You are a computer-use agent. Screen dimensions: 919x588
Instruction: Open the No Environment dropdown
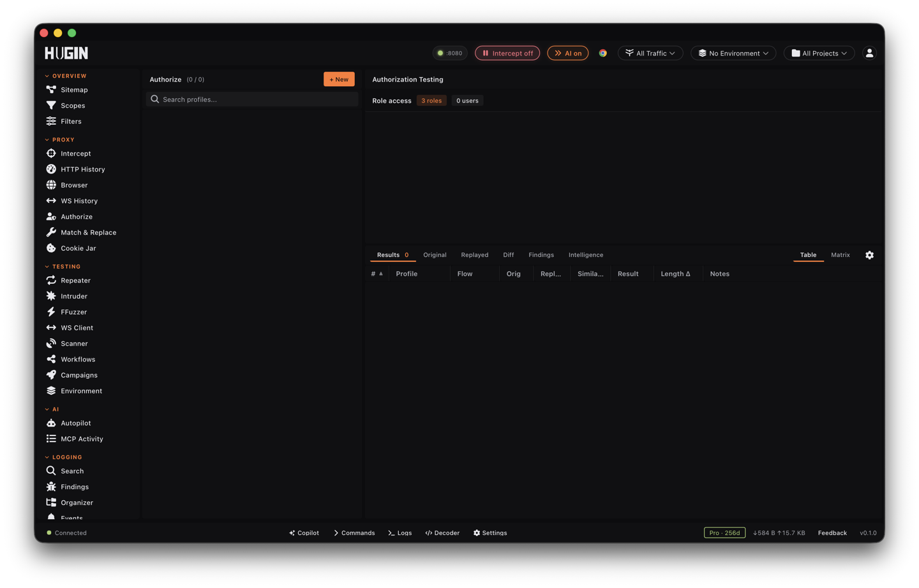click(733, 53)
